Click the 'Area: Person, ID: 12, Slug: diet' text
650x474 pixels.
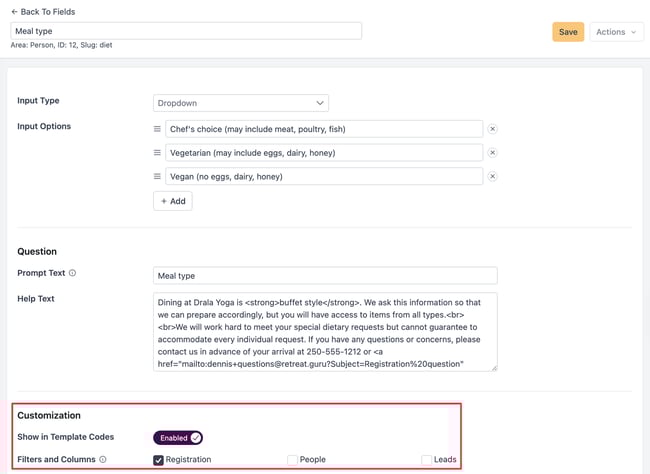click(x=61, y=45)
